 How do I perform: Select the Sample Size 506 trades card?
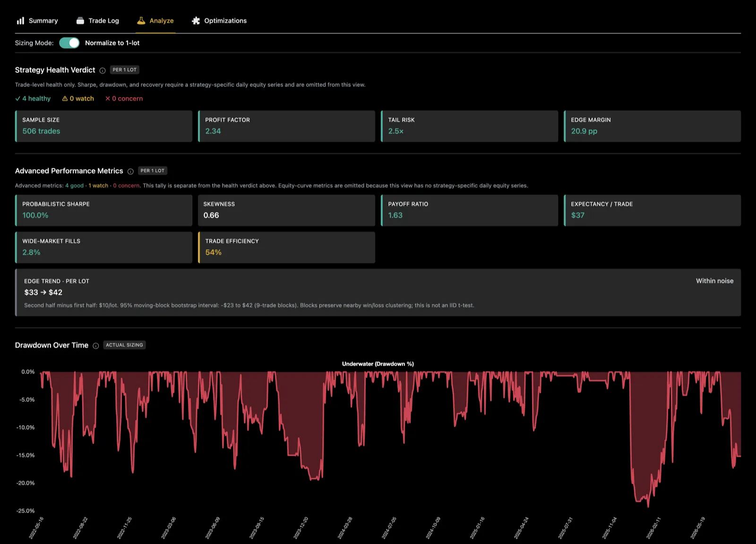tap(103, 126)
